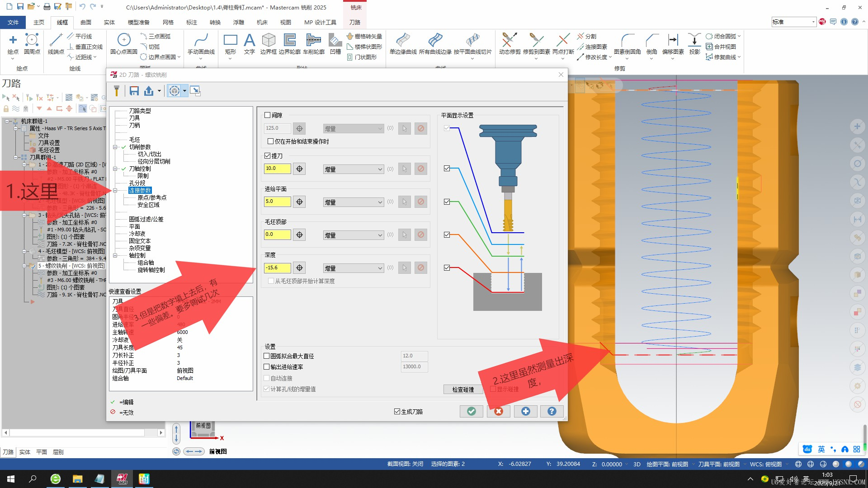Collapse the 切削参数 tree node
Viewport: 868px width, 488px height.
coord(115,147)
